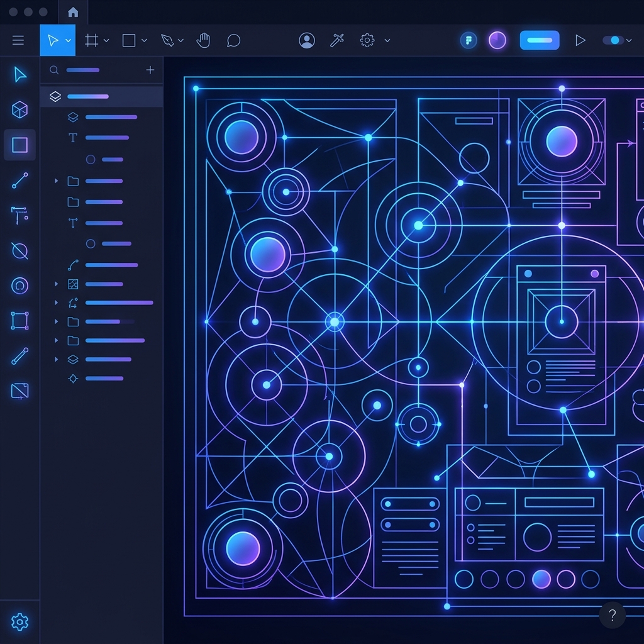Image resolution: width=644 pixels, height=644 pixels.
Task: Open the hamburger main menu
Action: 18,40
